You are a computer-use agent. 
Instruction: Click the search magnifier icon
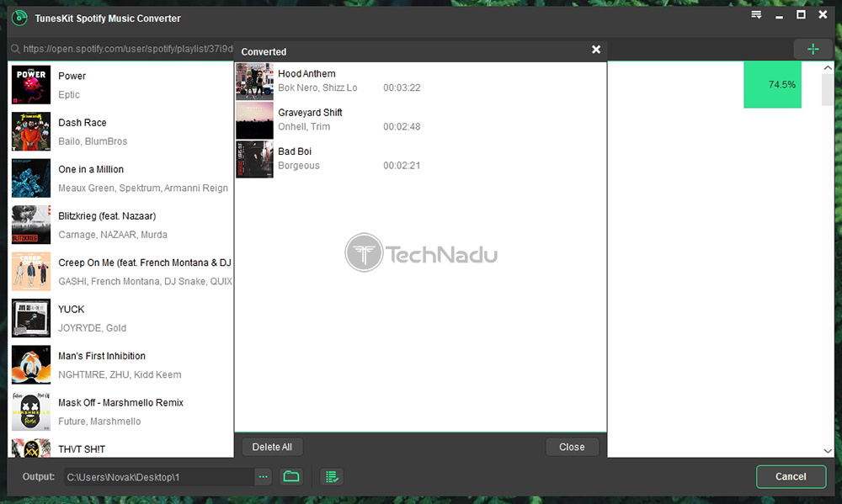click(x=15, y=50)
